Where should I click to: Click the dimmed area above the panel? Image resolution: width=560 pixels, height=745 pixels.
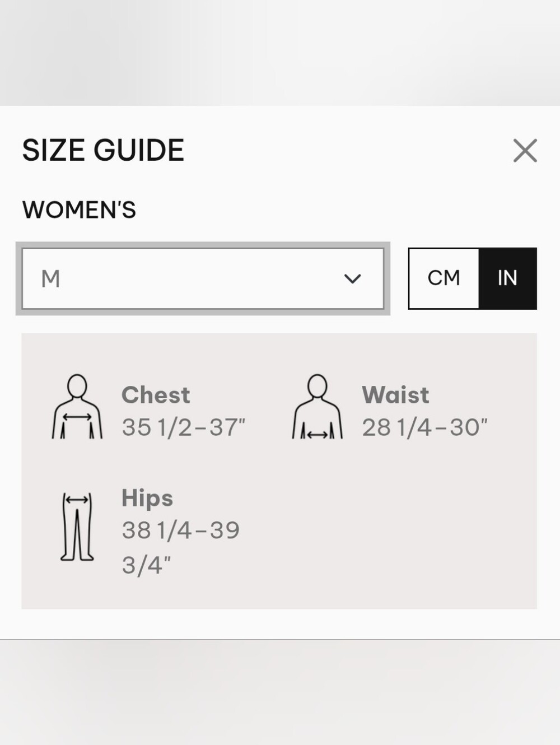pos(280,53)
